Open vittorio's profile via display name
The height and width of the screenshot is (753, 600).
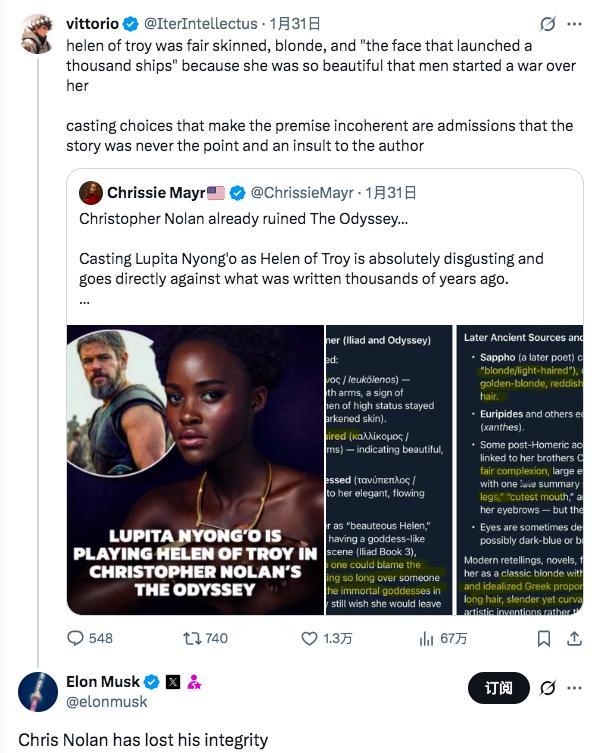point(90,23)
